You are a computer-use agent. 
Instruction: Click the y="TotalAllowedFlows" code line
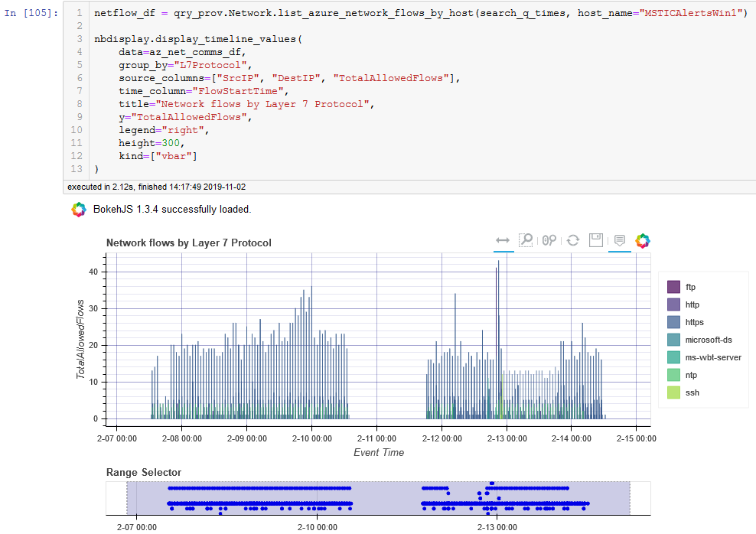click(185, 117)
